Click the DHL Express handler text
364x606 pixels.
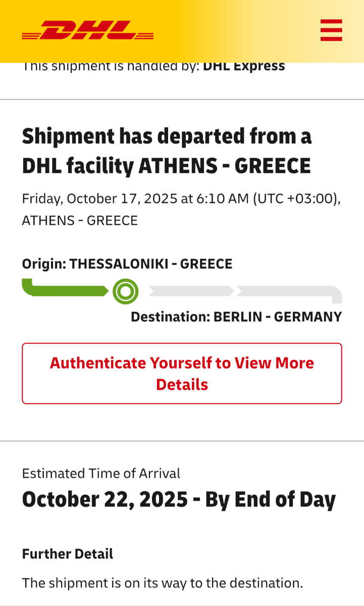[x=244, y=66]
